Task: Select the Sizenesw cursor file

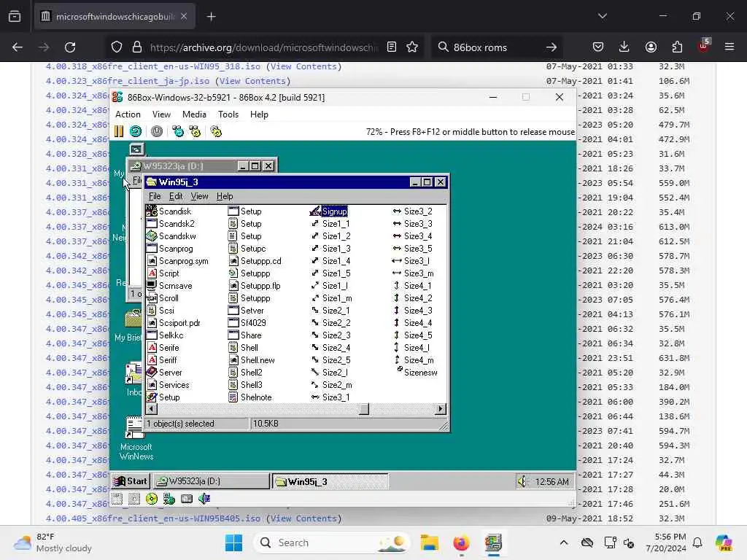Action: pyautogui.click(x=417, y=372)
